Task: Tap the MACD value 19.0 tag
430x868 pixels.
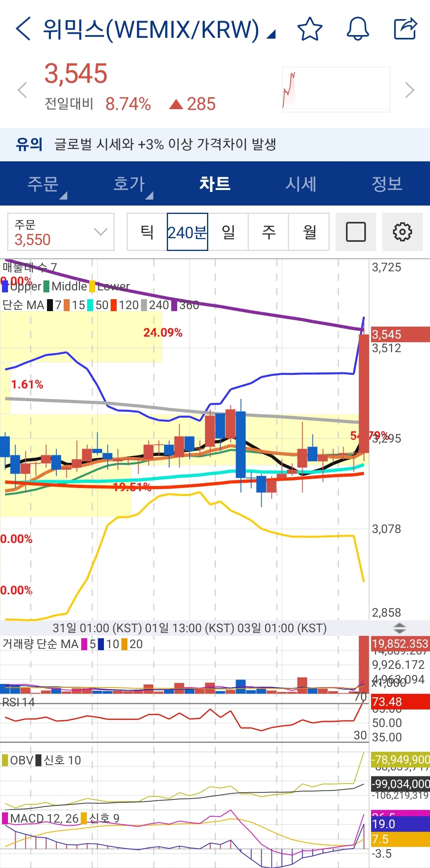Action: click(400, 824)
